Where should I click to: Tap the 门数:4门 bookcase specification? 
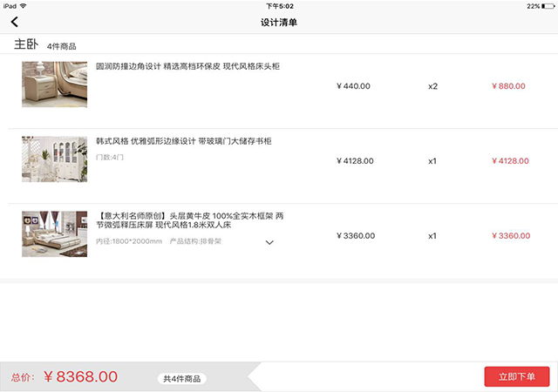click(x=110, y=157)
